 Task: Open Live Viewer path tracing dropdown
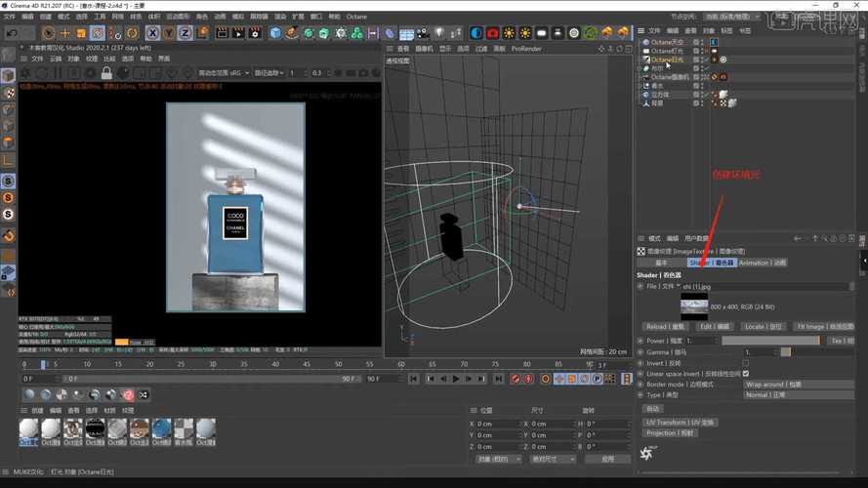269,73
